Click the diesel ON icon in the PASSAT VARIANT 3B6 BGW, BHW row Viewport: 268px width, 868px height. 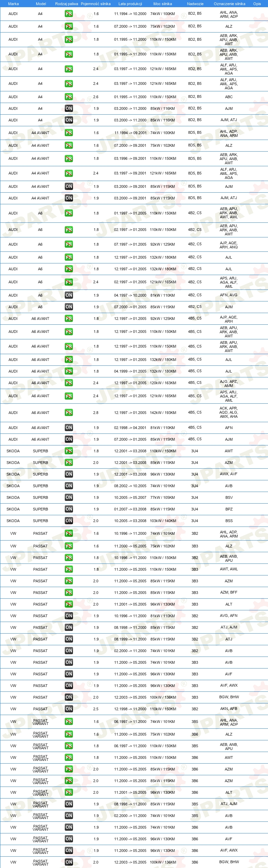point(69,862)
